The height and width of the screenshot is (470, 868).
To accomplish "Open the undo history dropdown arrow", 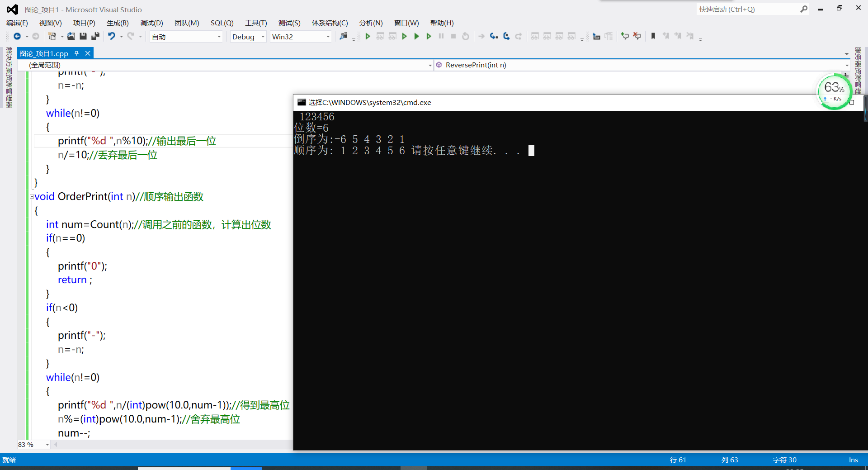I will click(x=121, y=37).
